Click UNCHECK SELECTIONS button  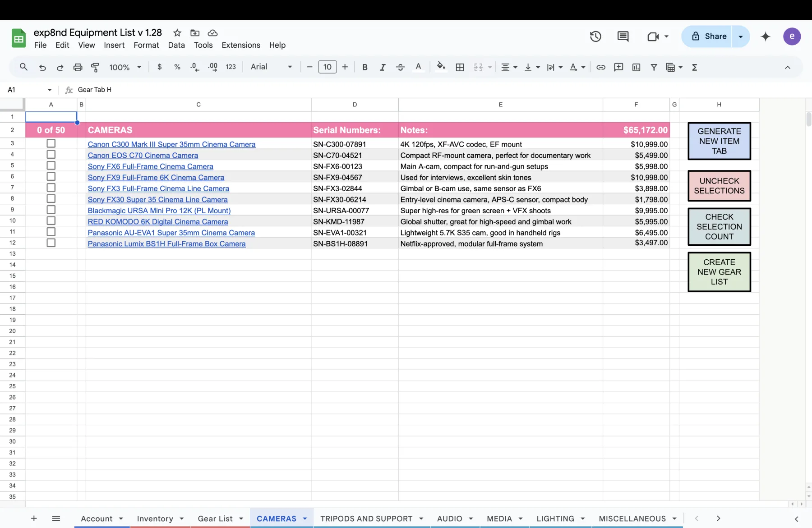pyautogui.click(x=719, y=186)
